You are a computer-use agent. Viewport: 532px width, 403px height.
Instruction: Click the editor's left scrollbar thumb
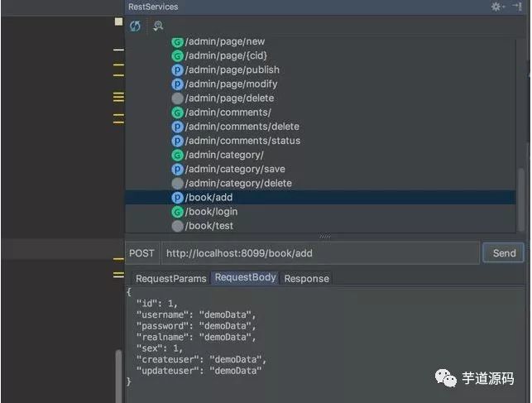pyautogui.click(x=118, y=376)
